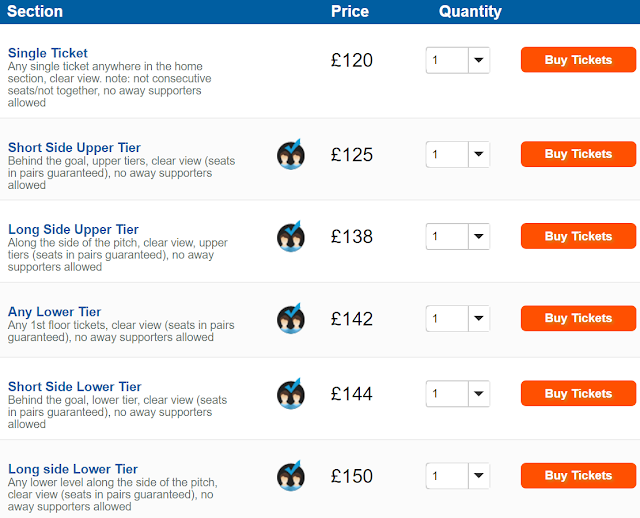Click pairs-guaranteed icon for Long Side Upper Tier
Image resolution: width=640 pixels, height=518 pixels.
291,236
